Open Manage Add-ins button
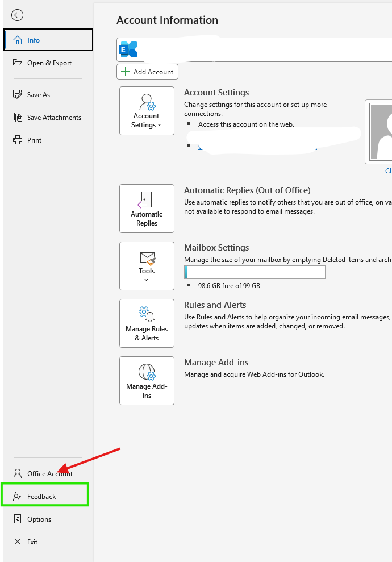The height and width of the screenshot is (562, 392). pyautogui.click(x=147, y=381)
